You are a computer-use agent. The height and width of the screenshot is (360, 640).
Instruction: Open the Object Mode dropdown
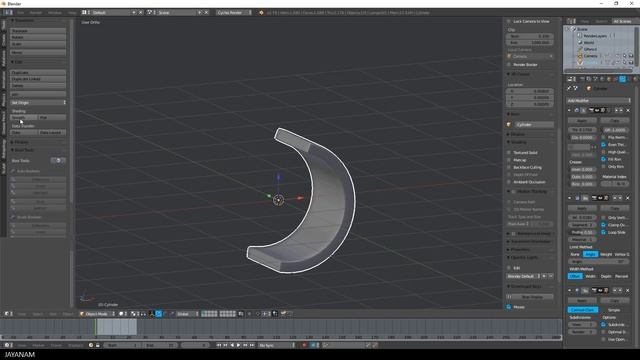[x=97, y=314]
